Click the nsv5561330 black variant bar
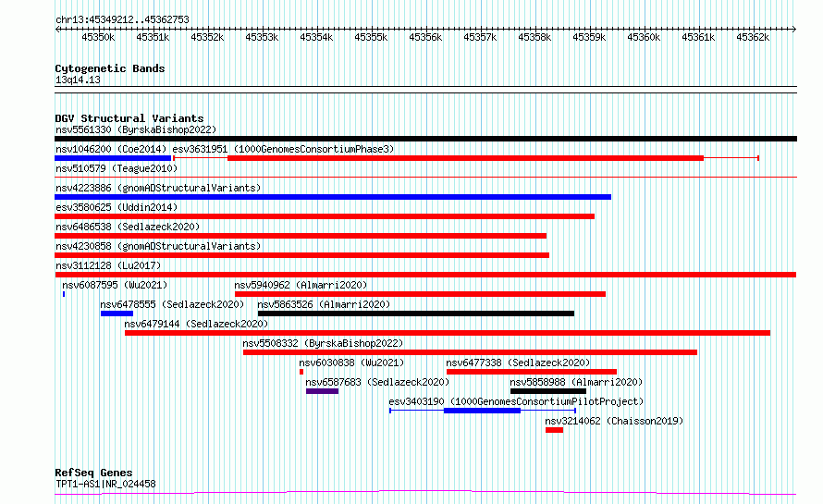 [425, 139]
